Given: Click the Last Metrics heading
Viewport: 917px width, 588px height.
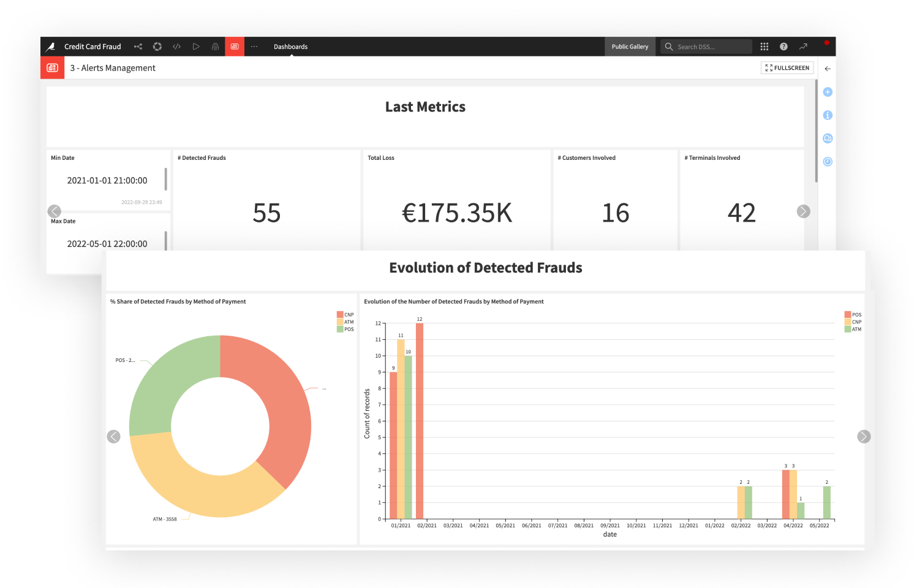Looking at the screenshot, I should [425, 107].
